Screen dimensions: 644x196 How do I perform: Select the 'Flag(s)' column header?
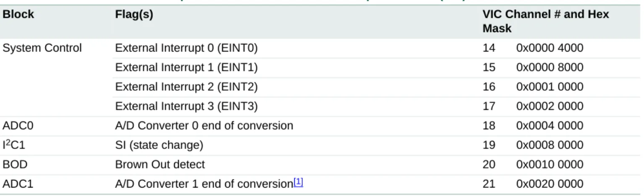(134, 14)
